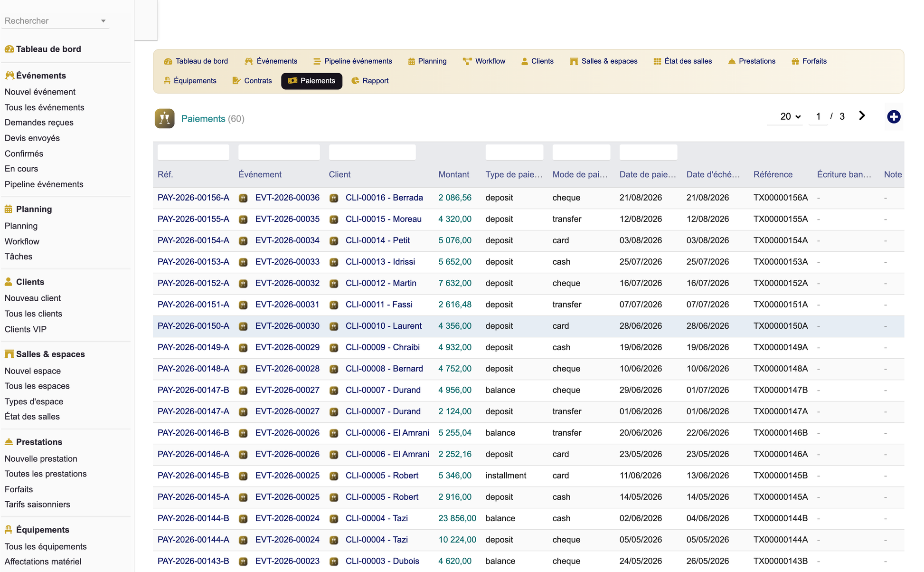
Task: Sort by the Montant column header
Action: 453,174
